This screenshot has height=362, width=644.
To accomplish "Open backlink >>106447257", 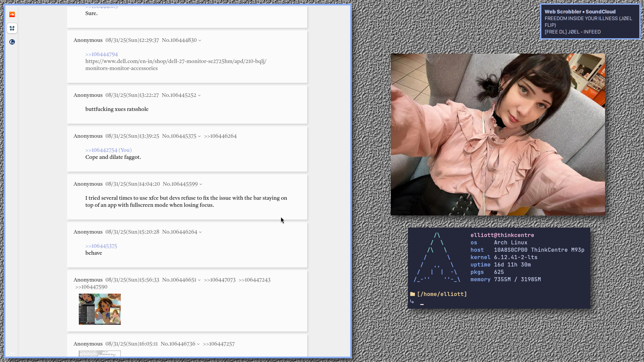I will click(219, 344).
